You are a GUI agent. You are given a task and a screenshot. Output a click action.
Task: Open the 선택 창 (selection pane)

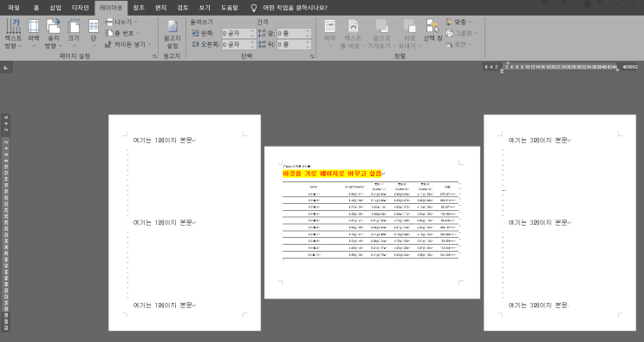(x=433, y=30)
